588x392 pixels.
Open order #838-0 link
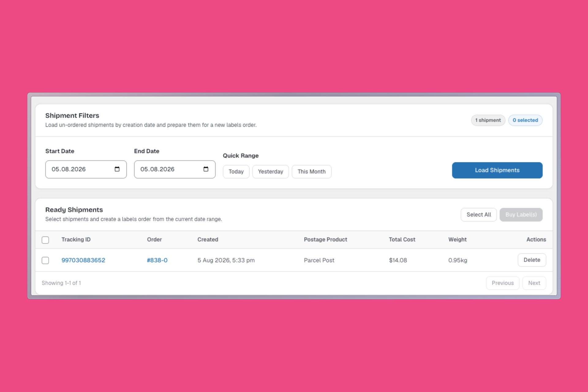coord(157,260)
